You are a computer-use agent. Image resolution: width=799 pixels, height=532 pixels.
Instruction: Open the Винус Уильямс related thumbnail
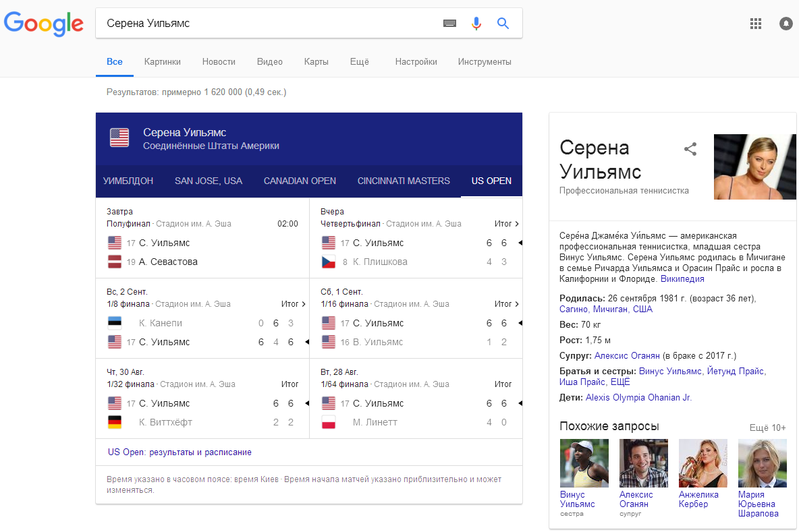(584, 463)
